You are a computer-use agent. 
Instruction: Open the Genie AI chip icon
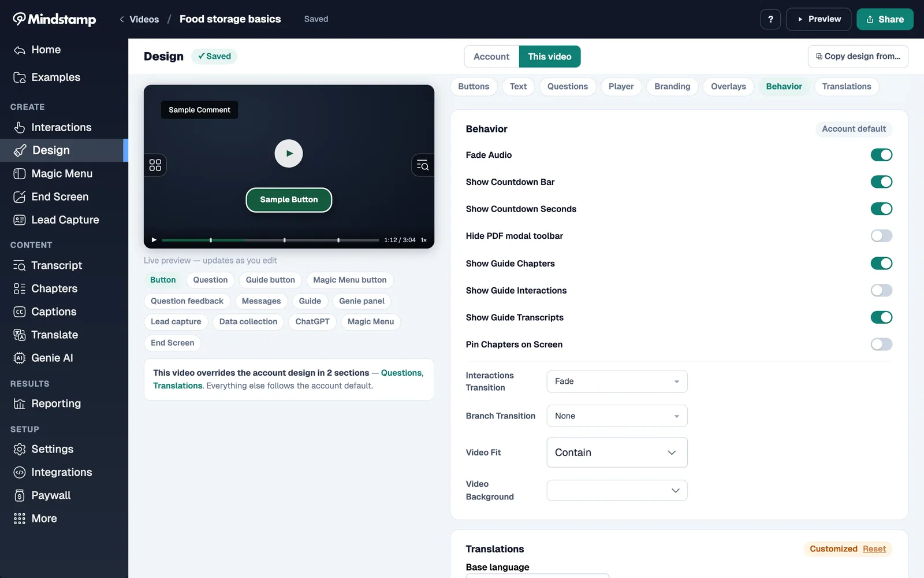[20, 358]
